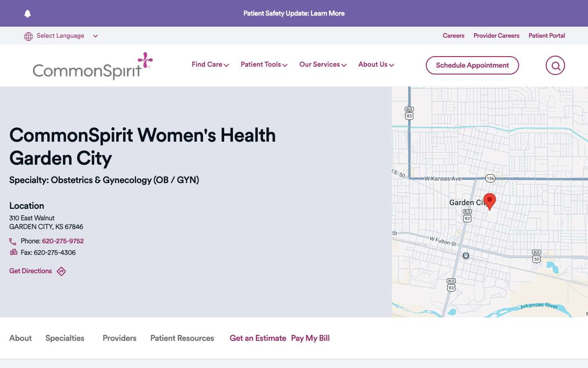Expand the Our Services menu

[x=323, y=65]
